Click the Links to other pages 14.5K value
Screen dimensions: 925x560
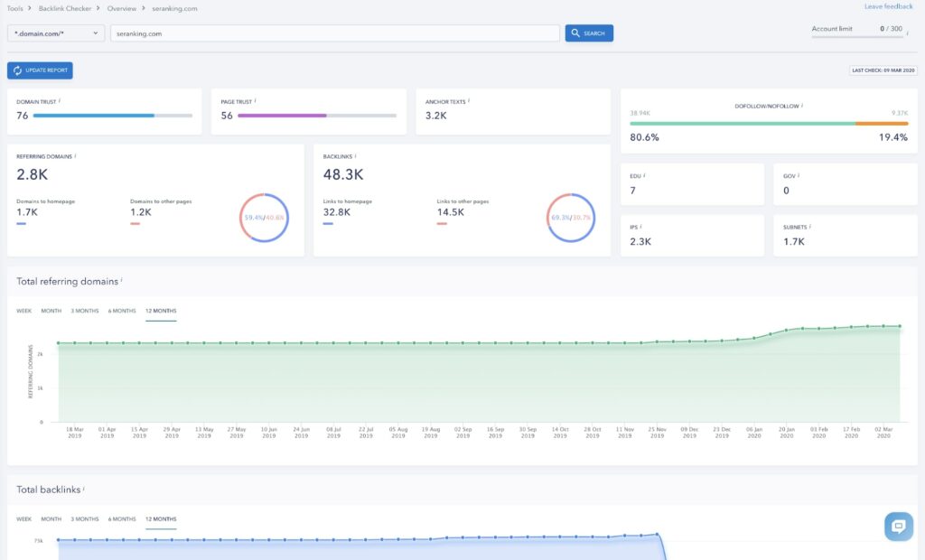(x=451, y=212)
